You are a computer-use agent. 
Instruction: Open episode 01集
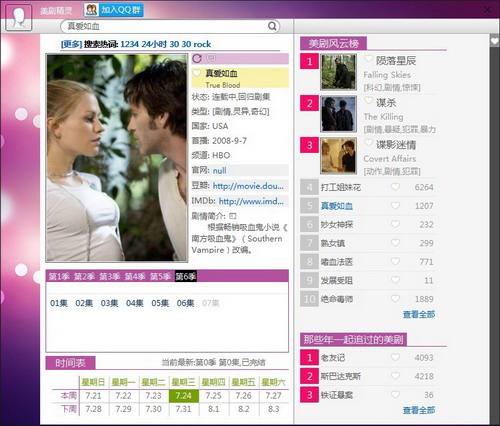59,303
